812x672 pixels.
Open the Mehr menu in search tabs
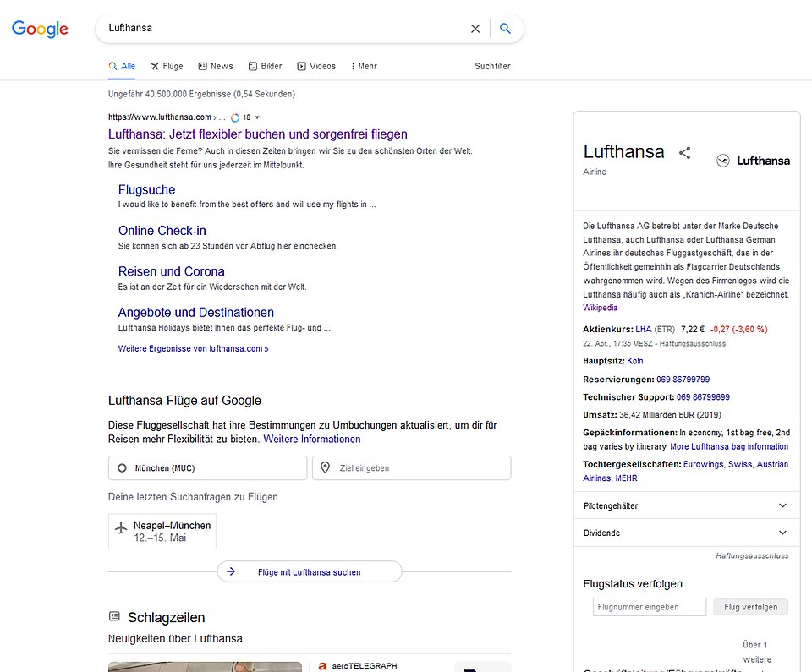point(362,66)
